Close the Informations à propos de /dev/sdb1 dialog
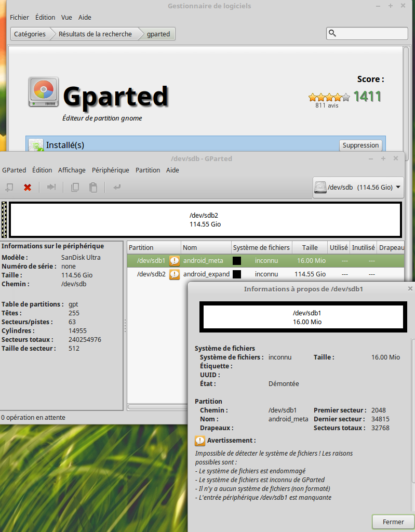The width and height of the screenshot is (415, 532). (410, 288)
